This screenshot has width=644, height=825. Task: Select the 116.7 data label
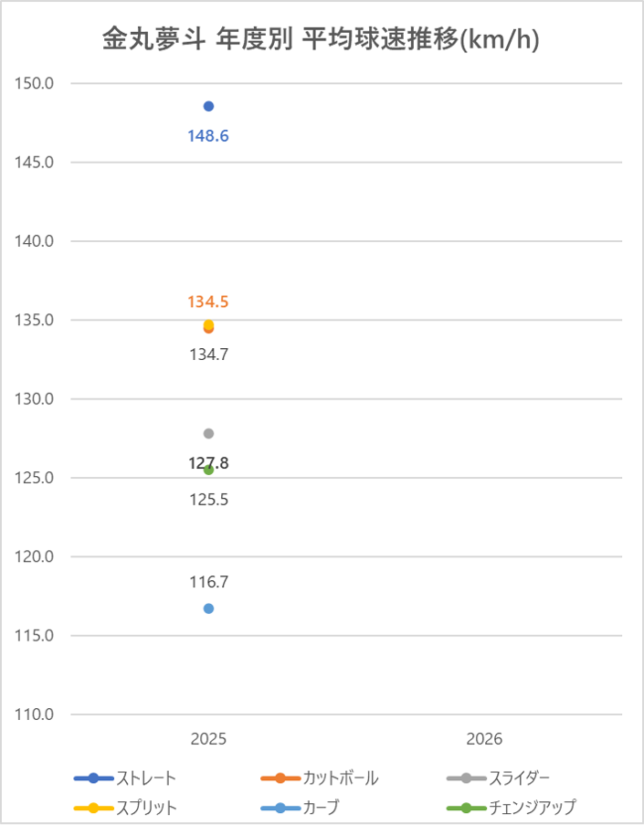(x=208, y=581)
